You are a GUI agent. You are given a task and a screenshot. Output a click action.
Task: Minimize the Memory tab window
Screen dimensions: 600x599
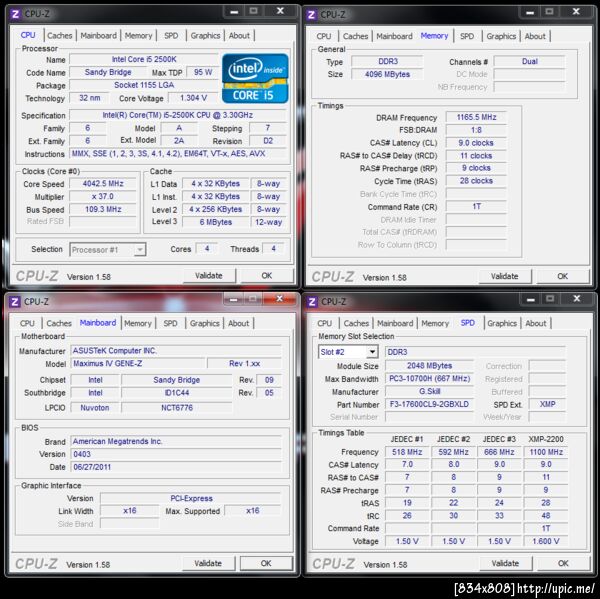530,12
